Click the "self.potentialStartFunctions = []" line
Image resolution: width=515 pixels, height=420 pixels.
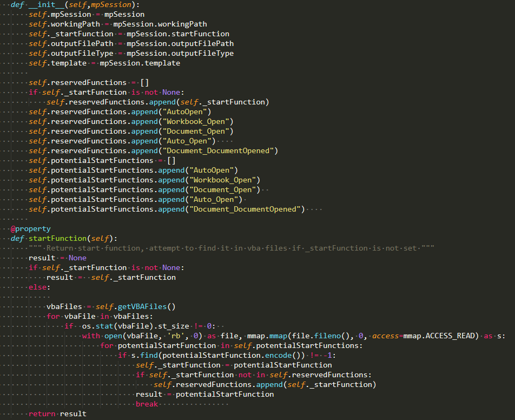tap(102, 160)
